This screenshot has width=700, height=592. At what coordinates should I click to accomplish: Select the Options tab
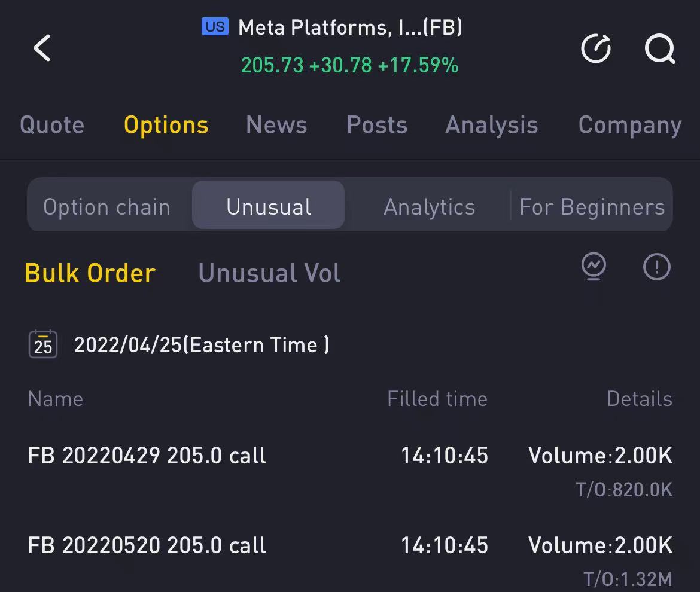coord(166,125)
